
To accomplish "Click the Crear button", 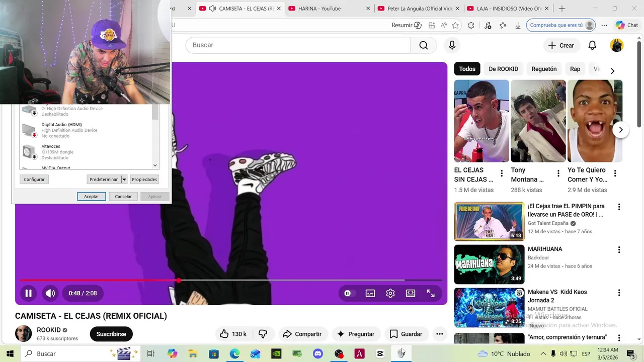I will click(x=561, y=45).
